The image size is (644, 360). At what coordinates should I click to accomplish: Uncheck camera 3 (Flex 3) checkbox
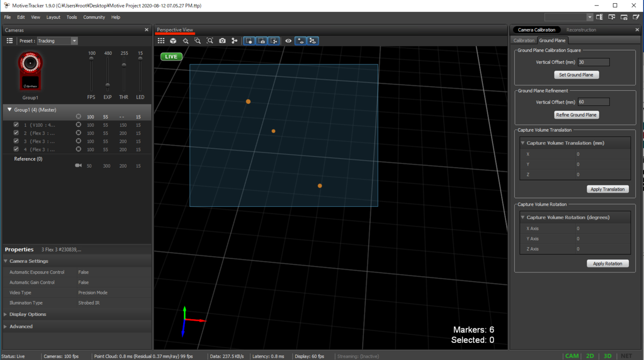point(16,141)
